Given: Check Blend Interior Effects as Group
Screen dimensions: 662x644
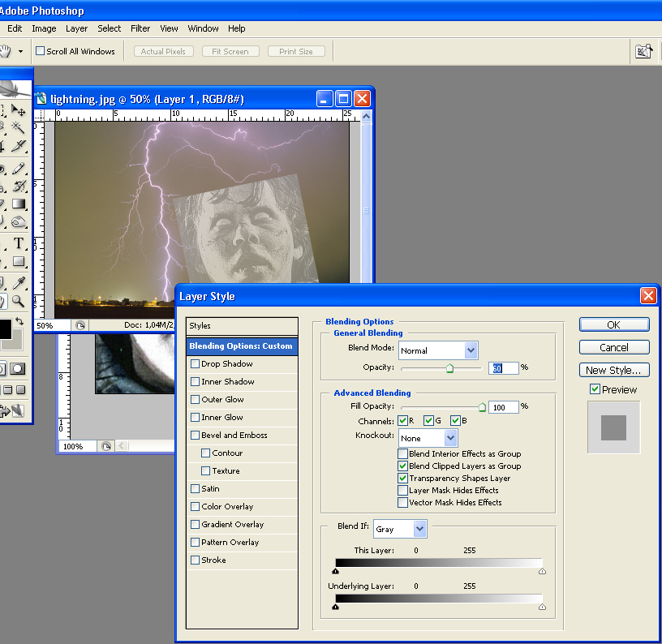Looking at the screenshot, I should click(402, 453).
